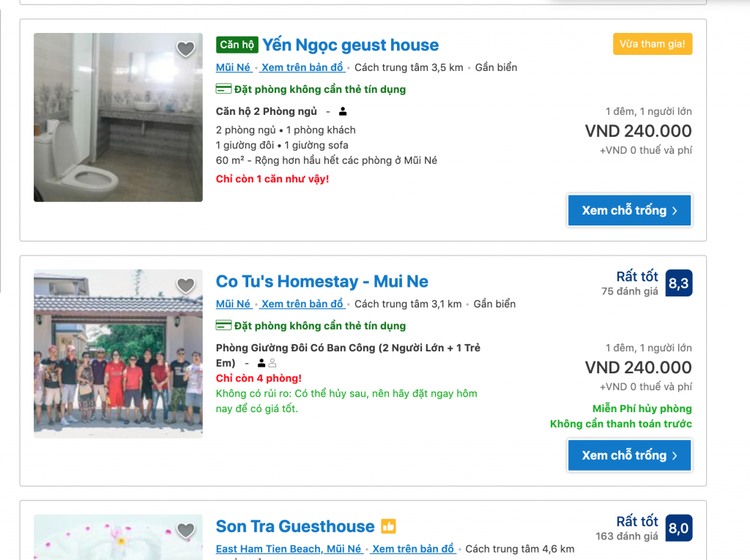The width and height of the screenshot is (750, 560).
Task: Click the green Căn hộ property type badge
Action: click(237, 45)
